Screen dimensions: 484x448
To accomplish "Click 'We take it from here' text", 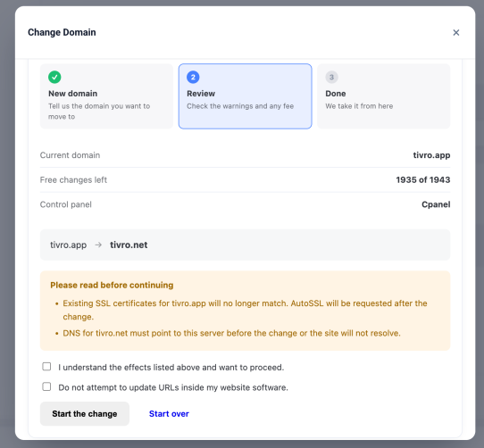I will (359, 106).
